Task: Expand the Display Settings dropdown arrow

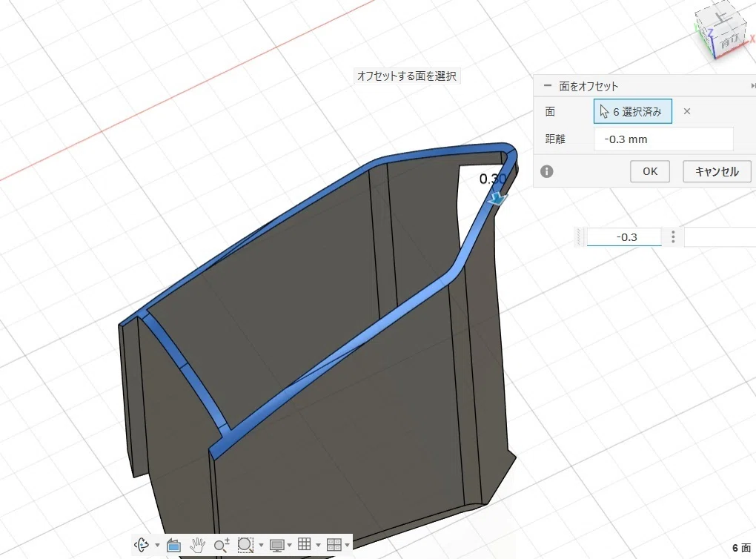Action: click(x=289, y=546)
